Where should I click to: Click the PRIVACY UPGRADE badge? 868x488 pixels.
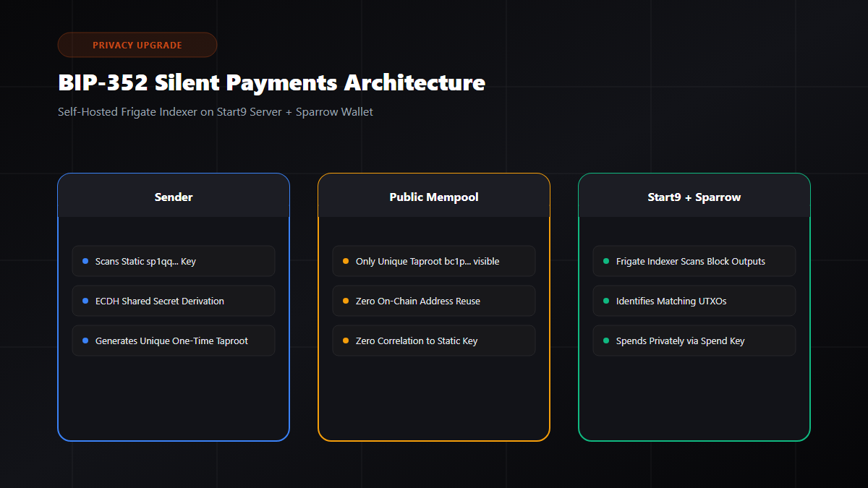click(x=137, y=45)
